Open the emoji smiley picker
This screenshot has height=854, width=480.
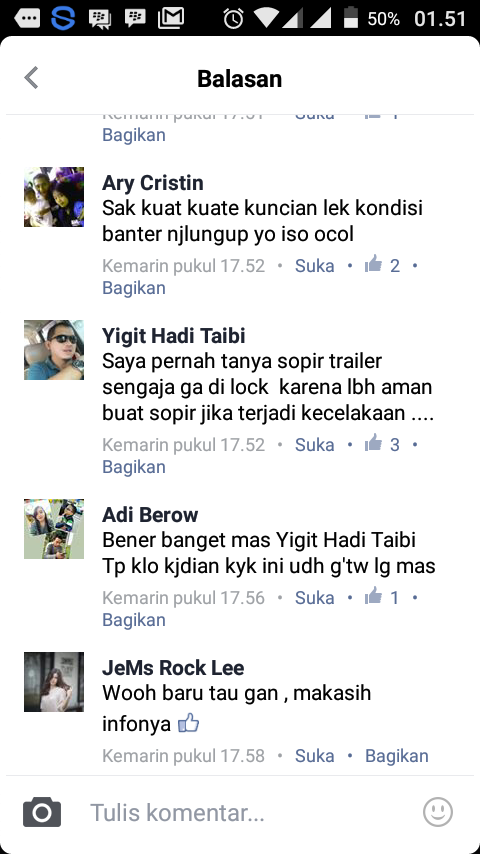(x=438, y=812)
